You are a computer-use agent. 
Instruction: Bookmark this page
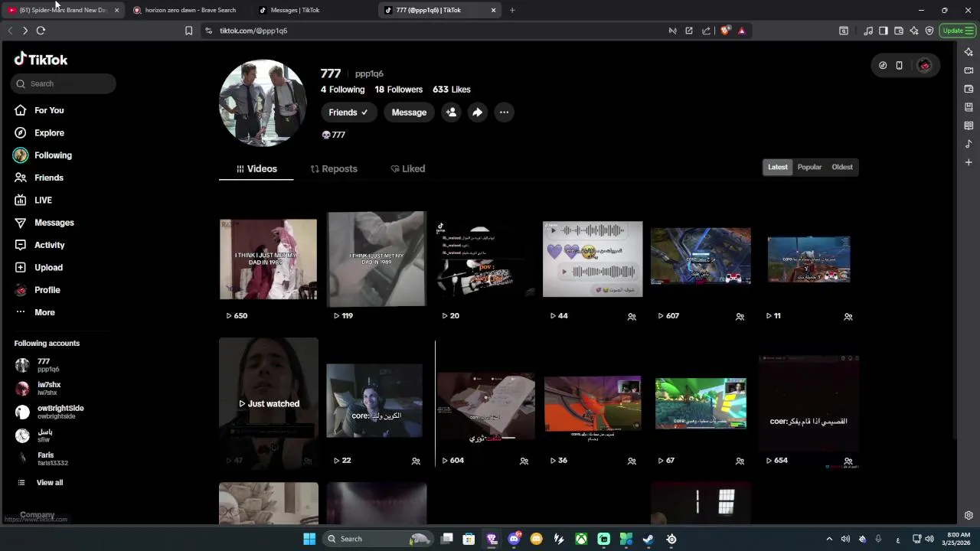(x=188, y=31)
